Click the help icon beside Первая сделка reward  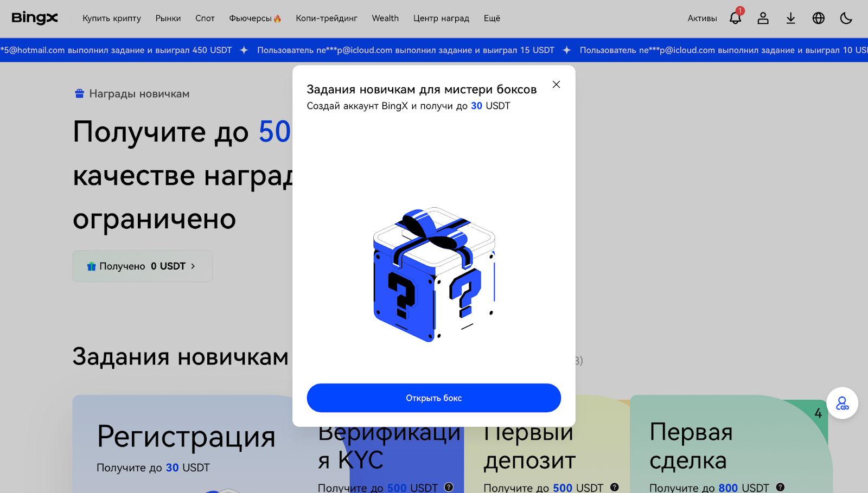coord(780,487)
